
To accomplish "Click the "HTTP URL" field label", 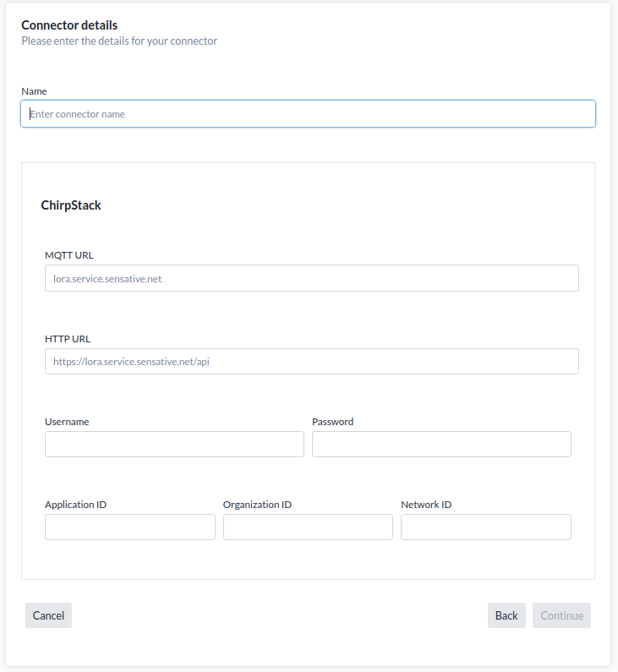I will (x=68, y=339).
